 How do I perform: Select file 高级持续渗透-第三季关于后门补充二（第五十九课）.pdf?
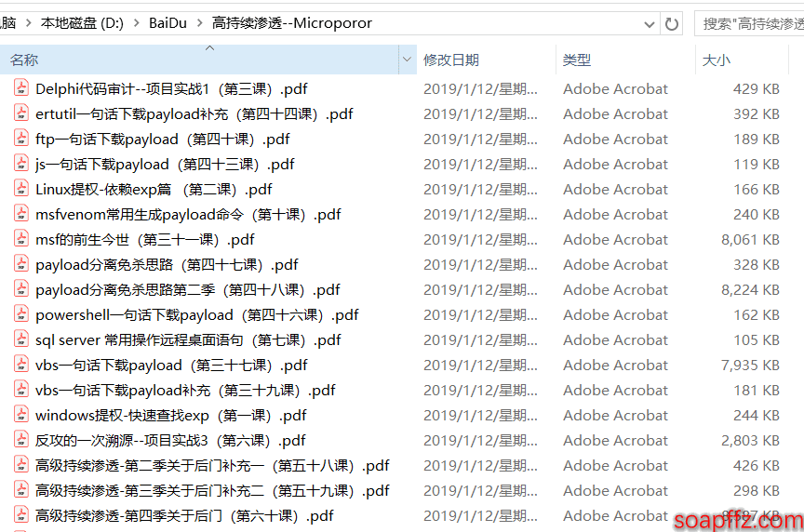(x=212, y=490)
